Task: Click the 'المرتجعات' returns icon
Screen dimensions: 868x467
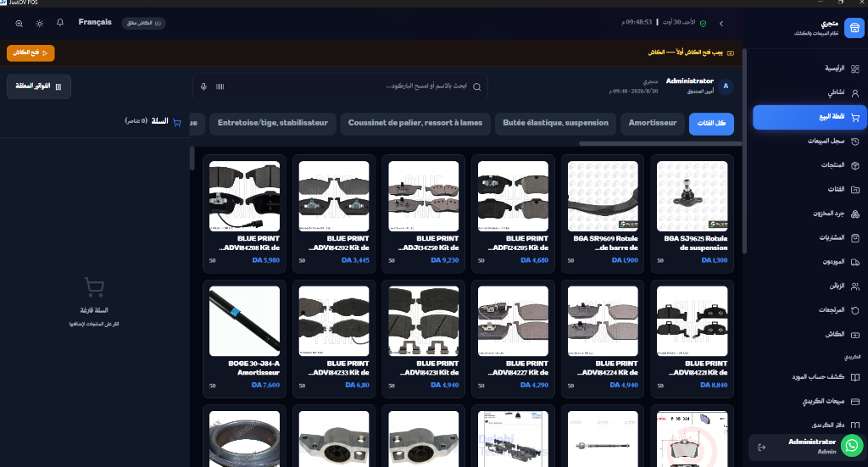Action: tap(854, 310)
